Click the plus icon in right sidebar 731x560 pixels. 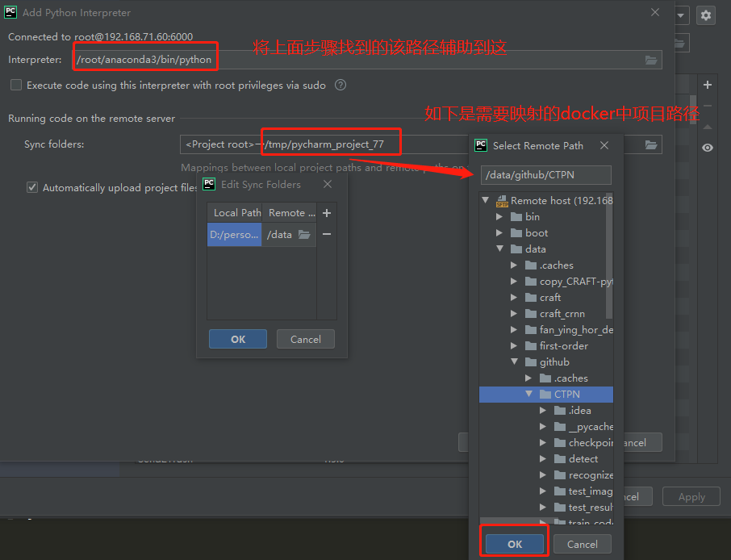pos(708,85)
